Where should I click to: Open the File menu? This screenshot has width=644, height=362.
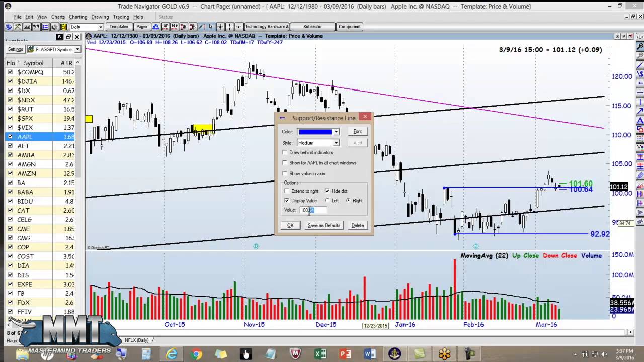18,17
